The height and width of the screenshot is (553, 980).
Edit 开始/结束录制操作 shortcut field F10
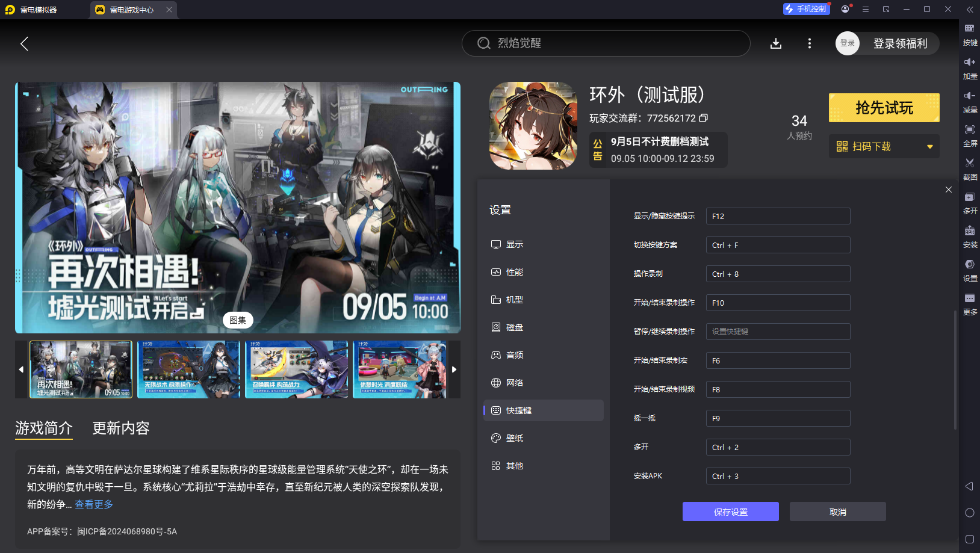778,303
